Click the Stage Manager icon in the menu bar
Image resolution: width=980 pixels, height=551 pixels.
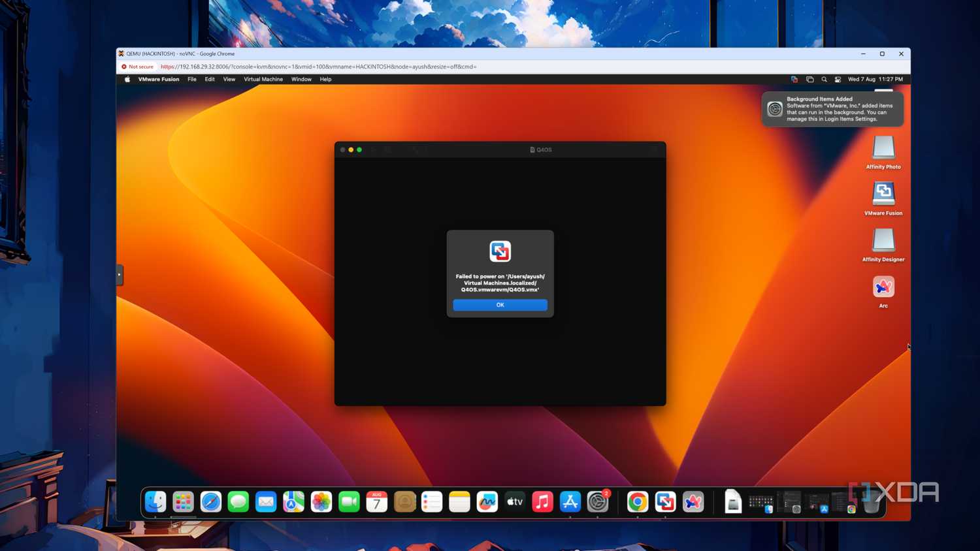(x=809, y=80)
